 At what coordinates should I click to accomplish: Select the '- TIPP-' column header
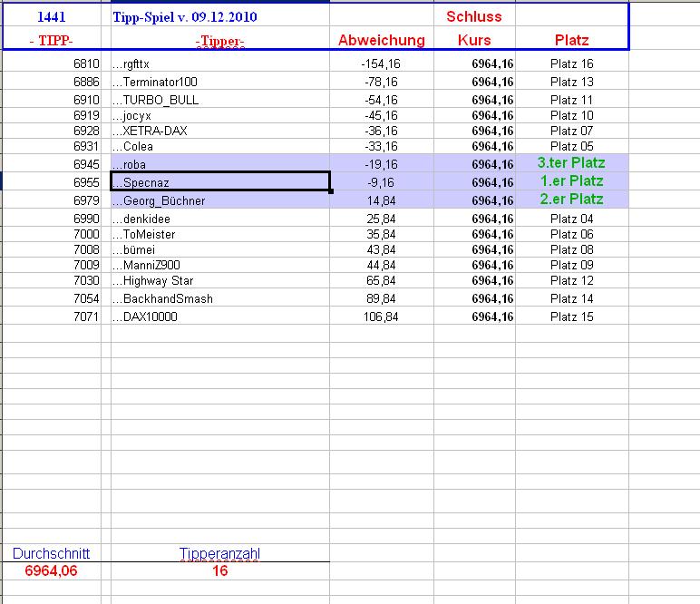[52, 41]
